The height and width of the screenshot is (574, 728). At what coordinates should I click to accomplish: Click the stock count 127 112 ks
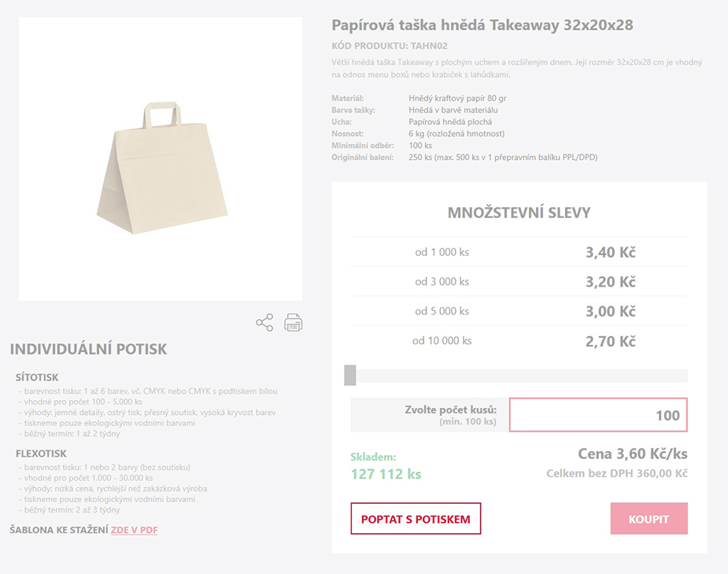386,474
